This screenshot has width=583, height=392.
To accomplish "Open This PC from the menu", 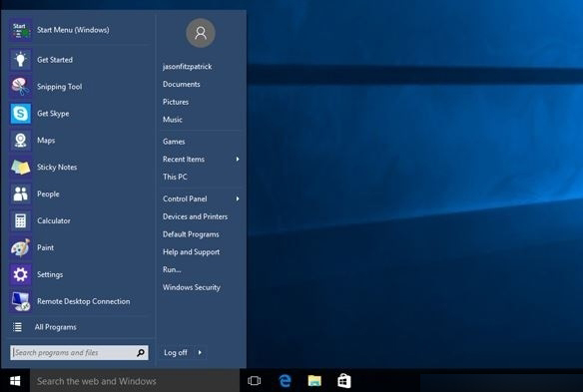I will tap(175, 177).
